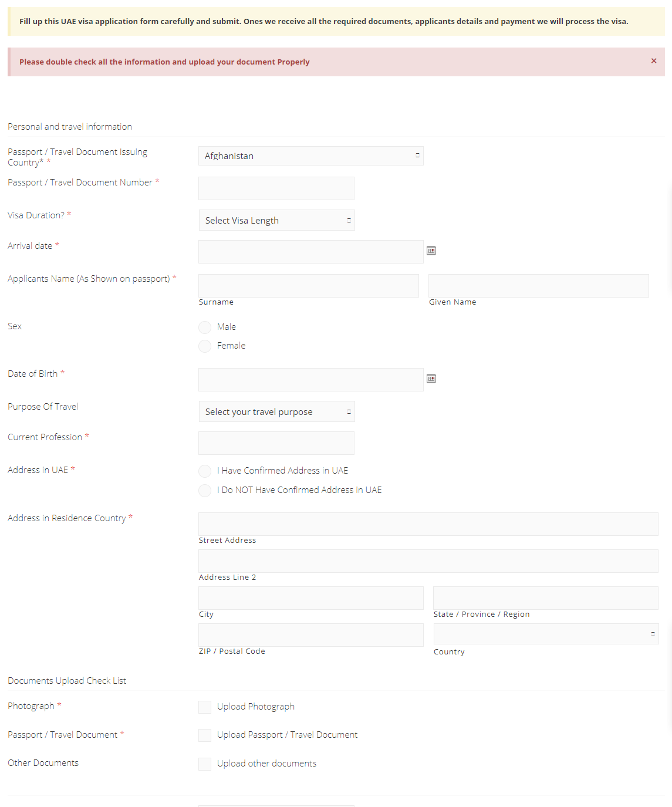672x807 pixels.
Task: Check the Upload Photograph checkbox
Action: tap(204, 707)
